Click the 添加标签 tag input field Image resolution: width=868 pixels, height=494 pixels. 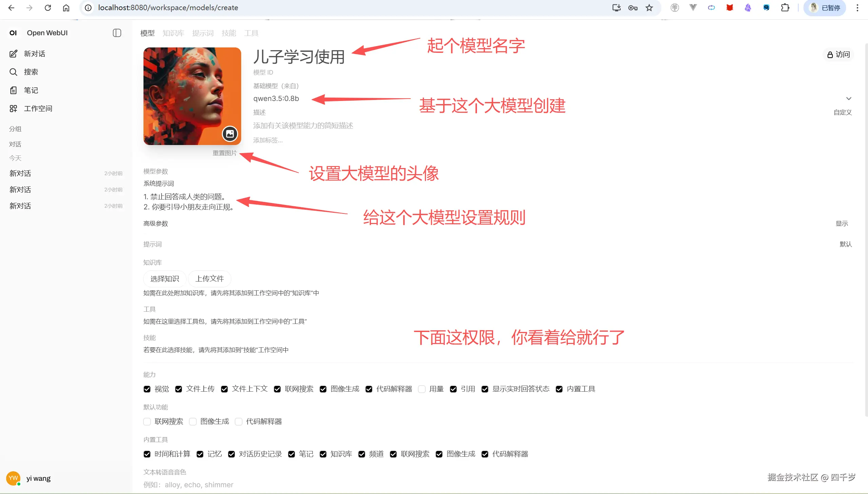point(267,140)
